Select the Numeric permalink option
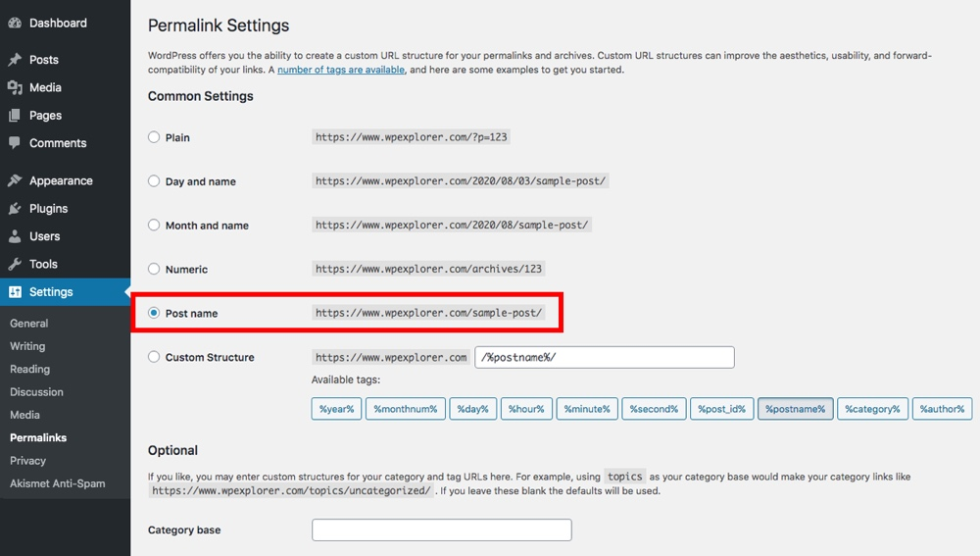 tap(154, 269)
